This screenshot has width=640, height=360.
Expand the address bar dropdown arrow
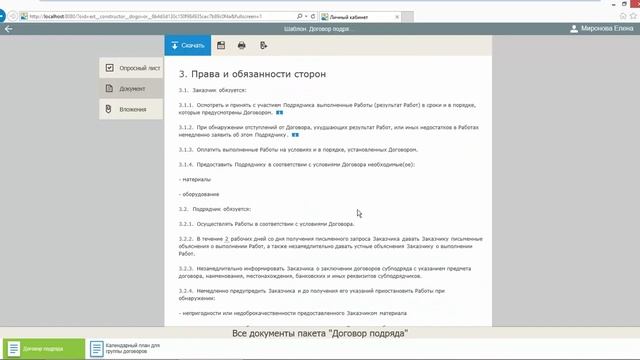[x=306, y=16]
